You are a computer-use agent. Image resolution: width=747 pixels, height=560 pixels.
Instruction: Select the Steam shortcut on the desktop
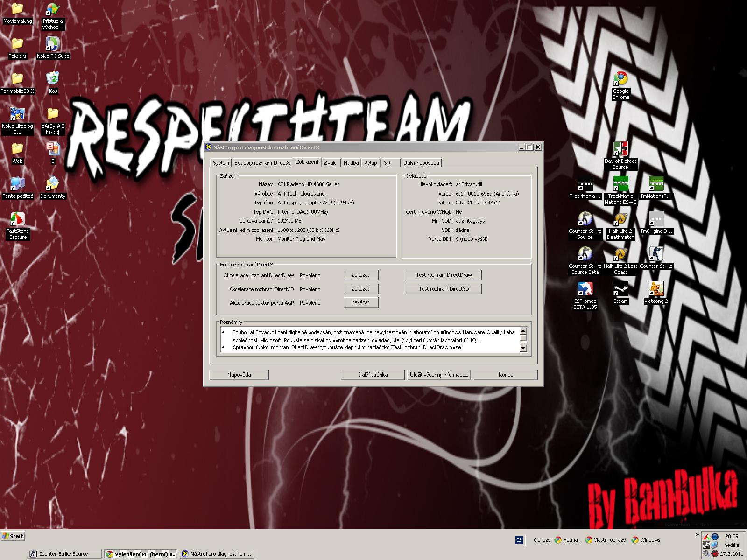click(x=620, y=293)
